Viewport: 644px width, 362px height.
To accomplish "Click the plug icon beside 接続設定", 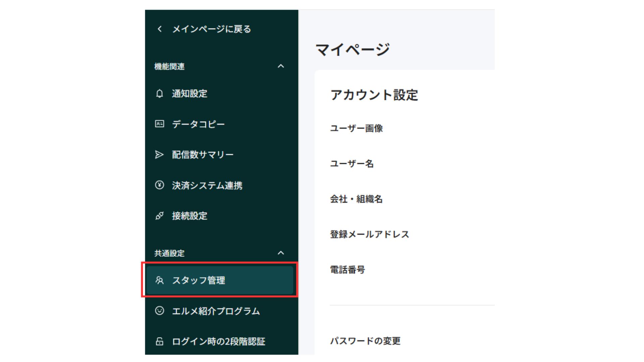I will click(160, 216).
